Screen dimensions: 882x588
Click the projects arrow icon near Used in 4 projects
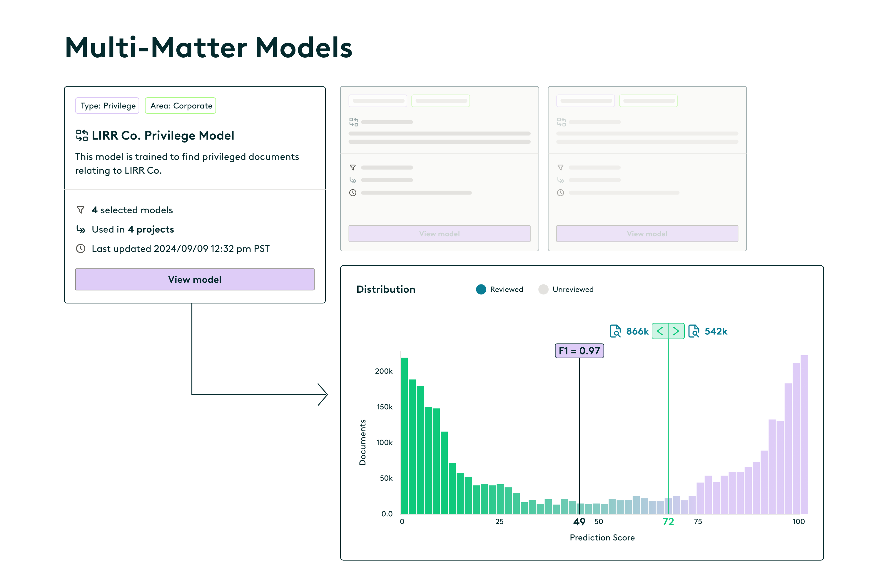tap(81, 229)
